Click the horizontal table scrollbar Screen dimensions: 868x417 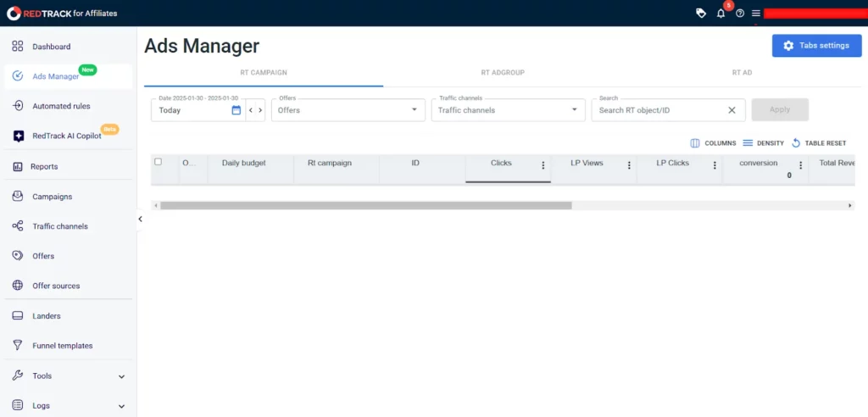click(x=366, y=205)
